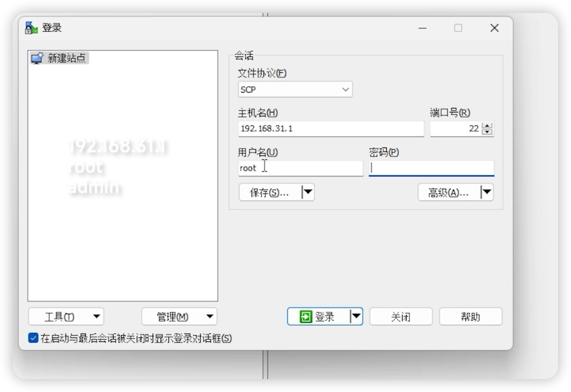Decrease the port number with down arrow
571x392 pixels.
click(487, 132)
